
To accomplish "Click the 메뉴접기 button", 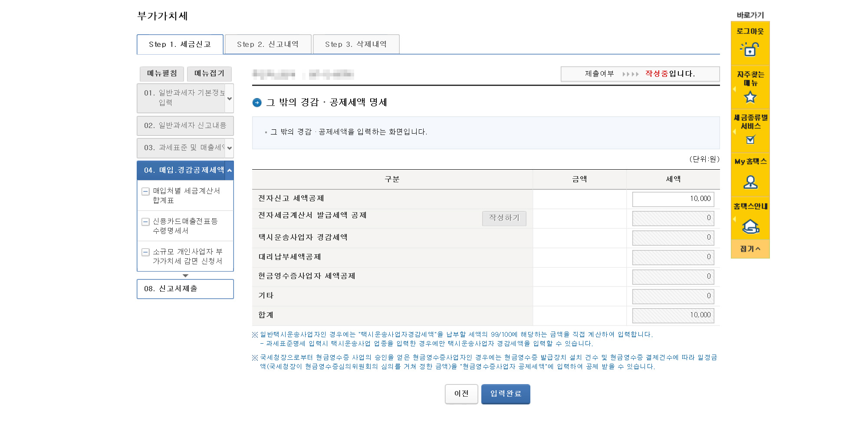I will pos(209,74).
